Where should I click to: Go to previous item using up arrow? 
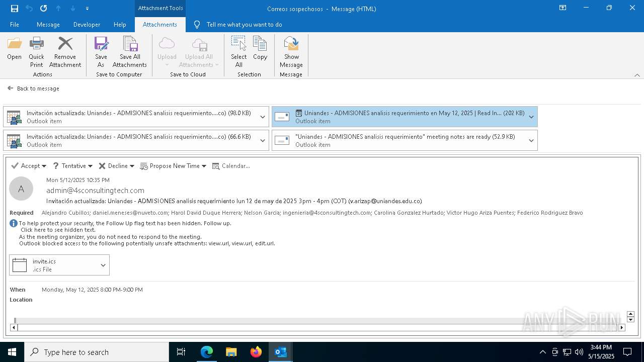(58, 9)
